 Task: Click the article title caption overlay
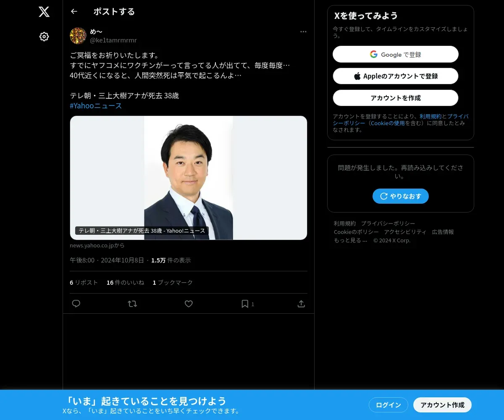point(142,231)
